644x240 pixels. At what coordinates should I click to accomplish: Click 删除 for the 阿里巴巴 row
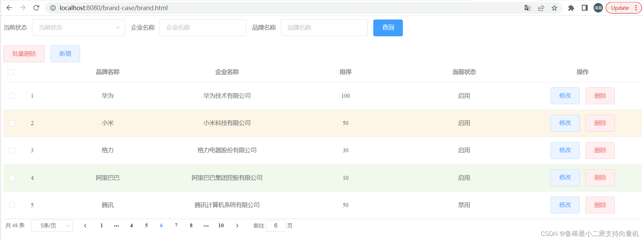(600, 177)
